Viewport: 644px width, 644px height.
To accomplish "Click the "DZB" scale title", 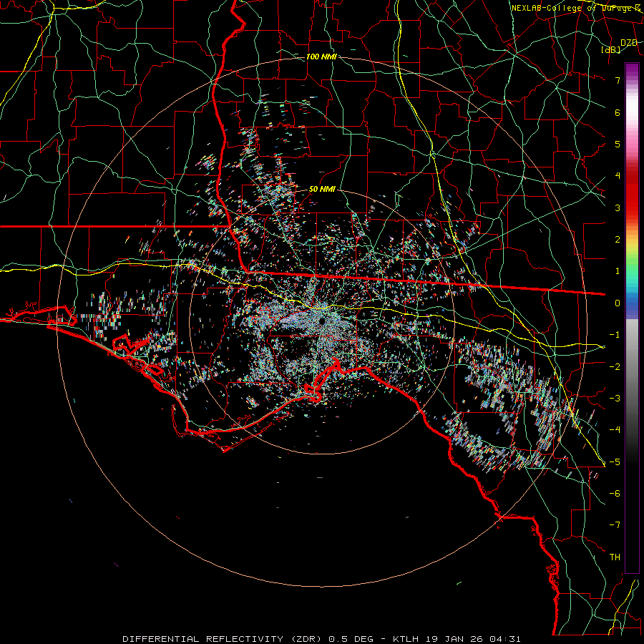I will pos(629,43).
